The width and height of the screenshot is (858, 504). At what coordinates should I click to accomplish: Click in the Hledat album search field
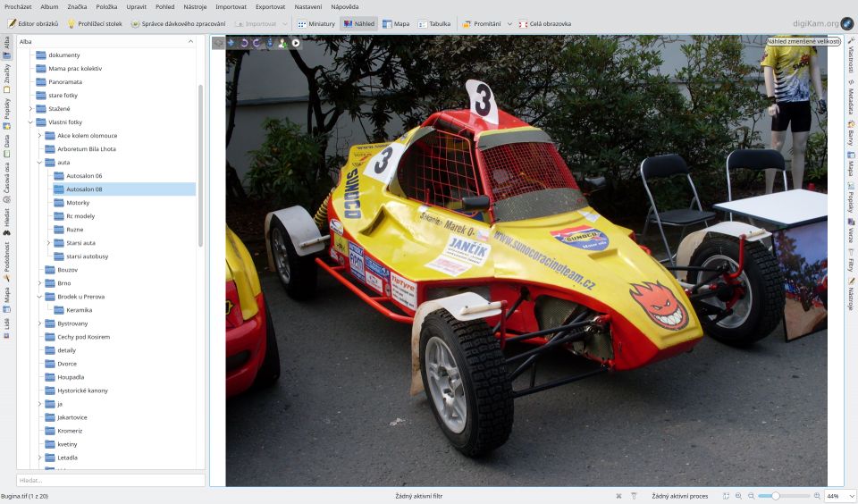pyautogui.click(x=111, y=480)
